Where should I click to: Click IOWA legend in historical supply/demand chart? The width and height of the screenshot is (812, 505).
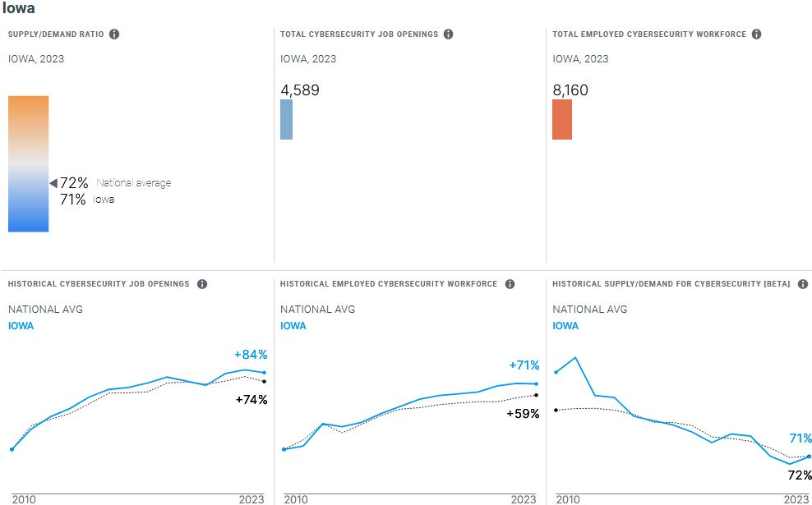[x=565, y=326]
